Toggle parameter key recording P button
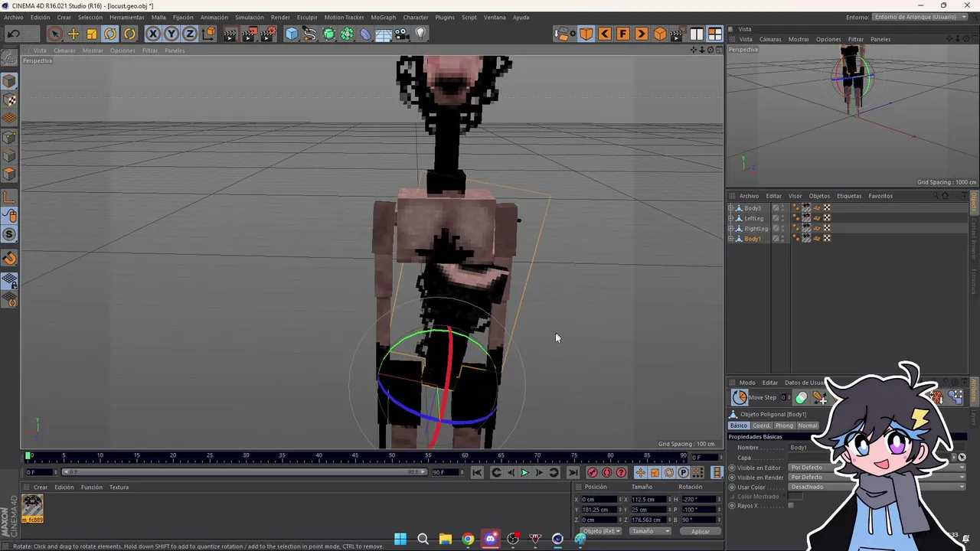This screenshot has width=980, height=551. pyautogui.click(x=683, y=472)
